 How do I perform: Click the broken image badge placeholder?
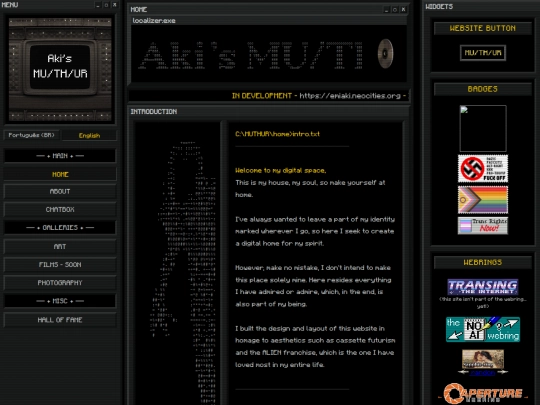[483, 128]
